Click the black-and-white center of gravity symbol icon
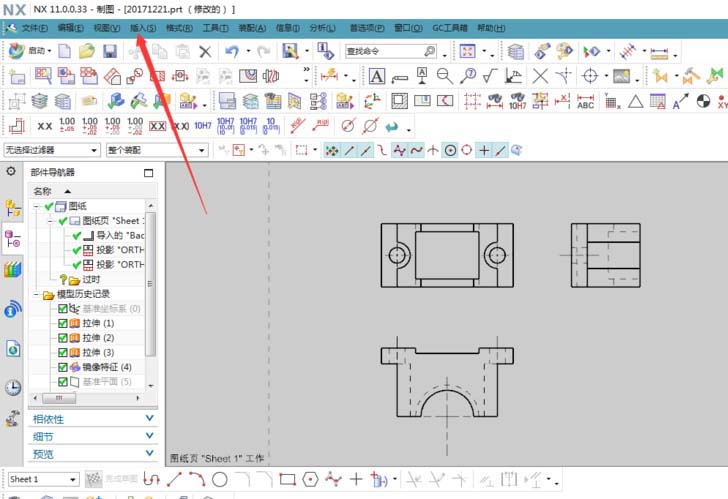This screenshot has height=499, width=728. (x=703, y=101)
